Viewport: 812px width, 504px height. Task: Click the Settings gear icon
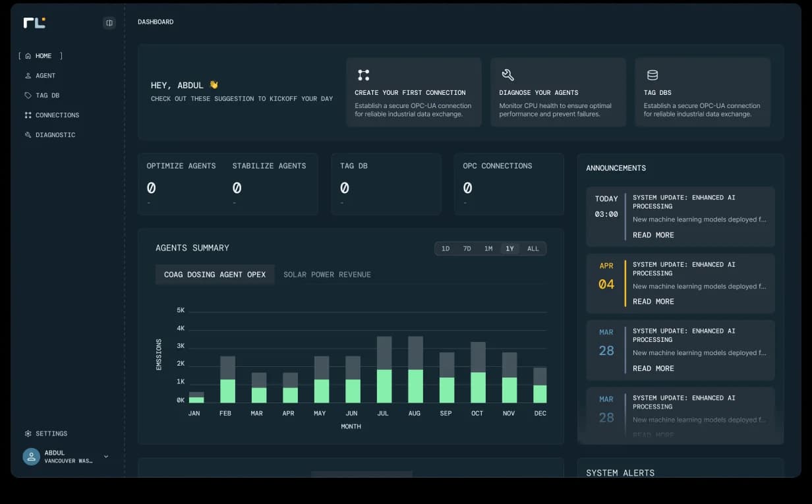click(28, 434)
